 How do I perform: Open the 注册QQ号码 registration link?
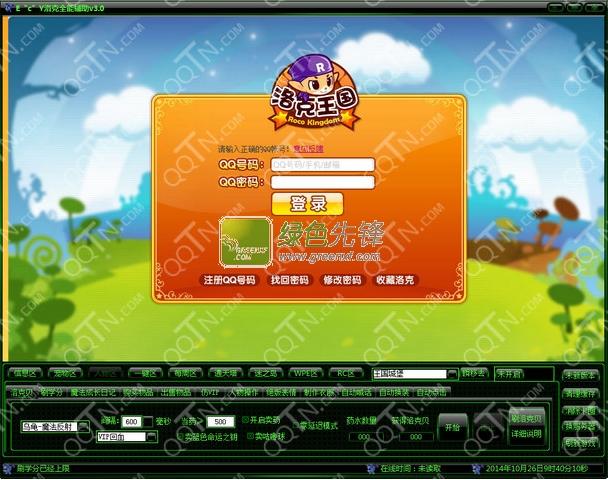[x=230, y=280]
